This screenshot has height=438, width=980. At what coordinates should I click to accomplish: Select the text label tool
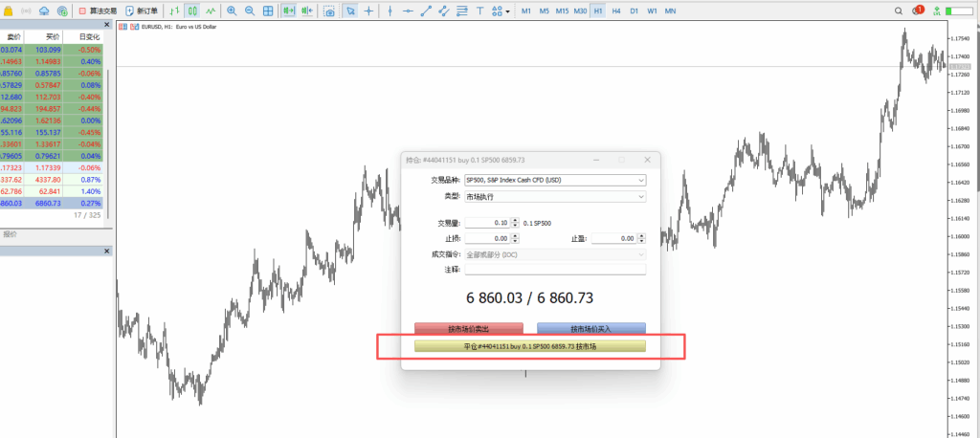click(x=479, y=11)
